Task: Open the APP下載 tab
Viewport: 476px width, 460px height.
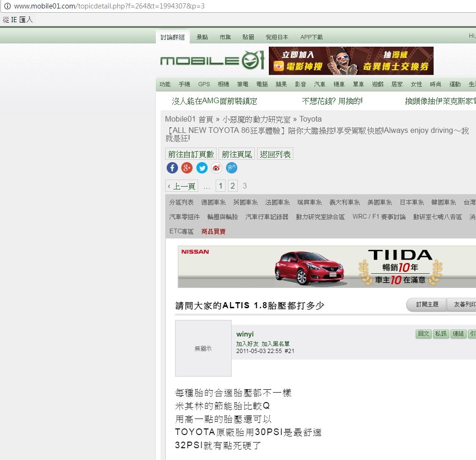Action: pos(312,37)
